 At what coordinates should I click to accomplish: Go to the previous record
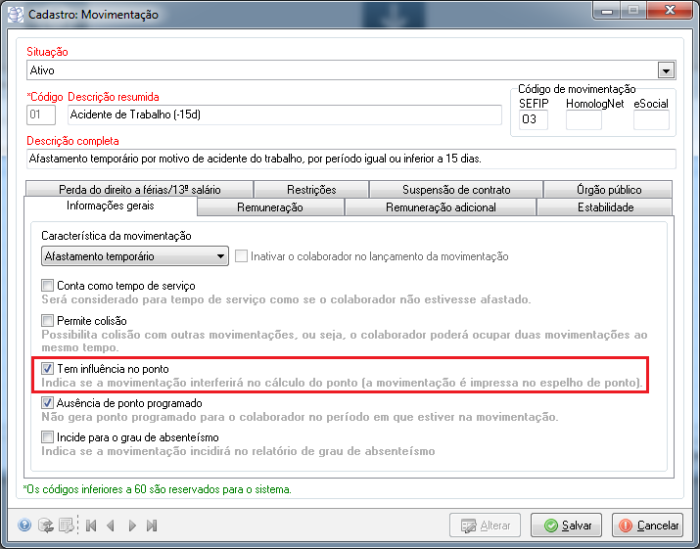tap(110, 525)
